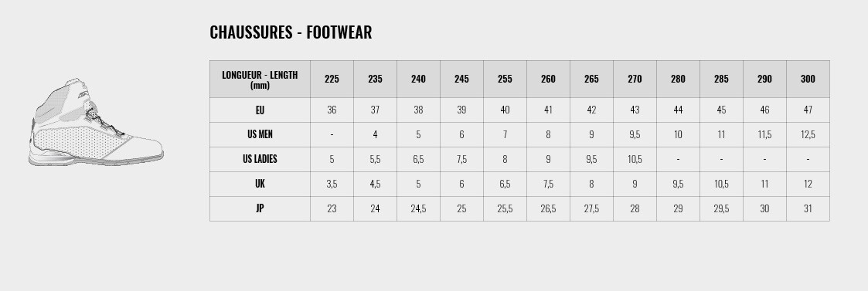Screen dimensions: 868x291
Task: Click the CHAUSSURES - FOOTWEAR heading
Action: tap(291, 32)
